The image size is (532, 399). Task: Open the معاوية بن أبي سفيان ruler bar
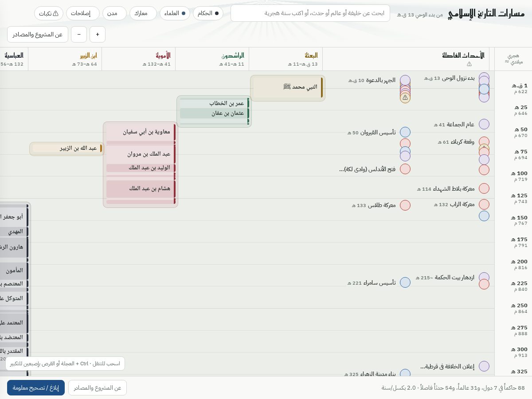click(x=141, y=132)
